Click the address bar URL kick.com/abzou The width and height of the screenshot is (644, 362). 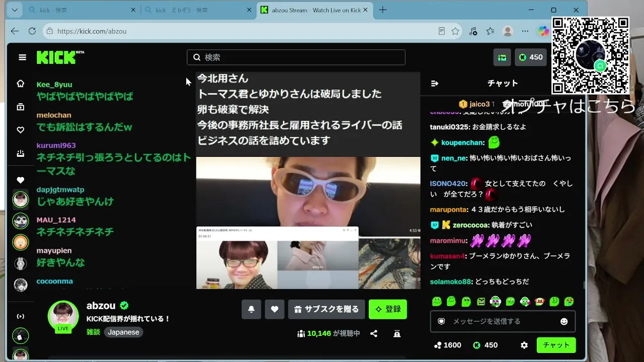click(x=92, y=31)
